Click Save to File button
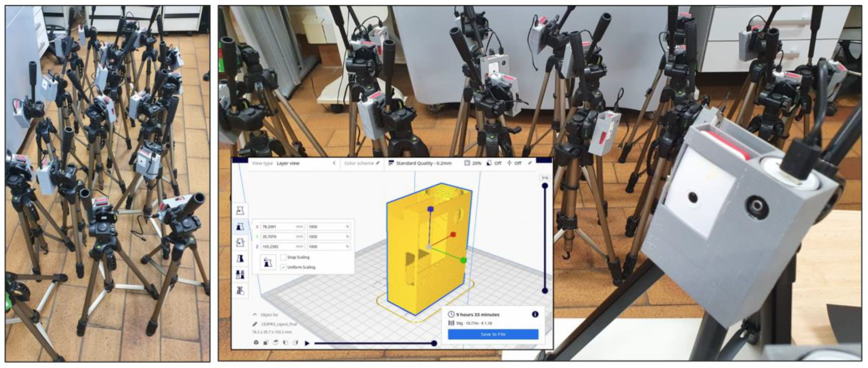Screen dimensions: 868x368 (493, 334)
